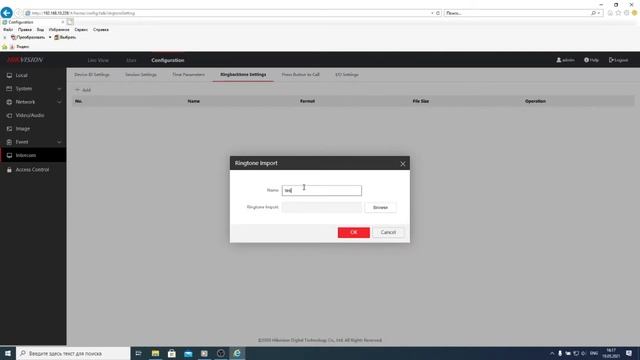
Task: Click the refresh icon in address bar
Action: coord(438,13)
